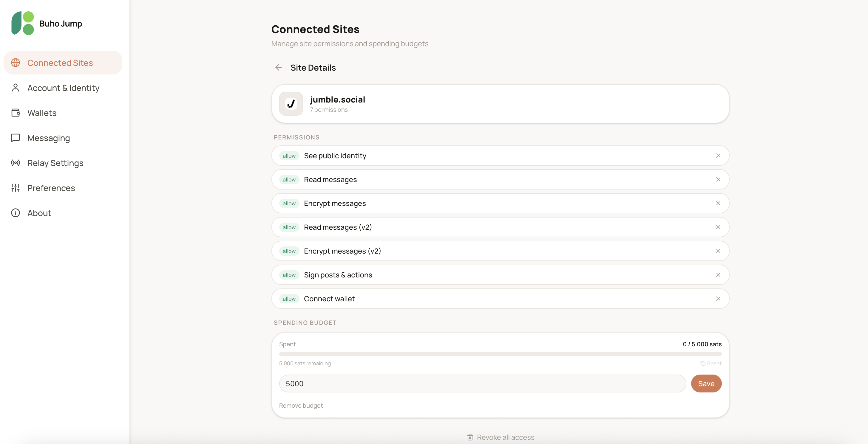The width and height of the screenshot is (868, 444).
Task: Click the About info icon
Action: 16,213
